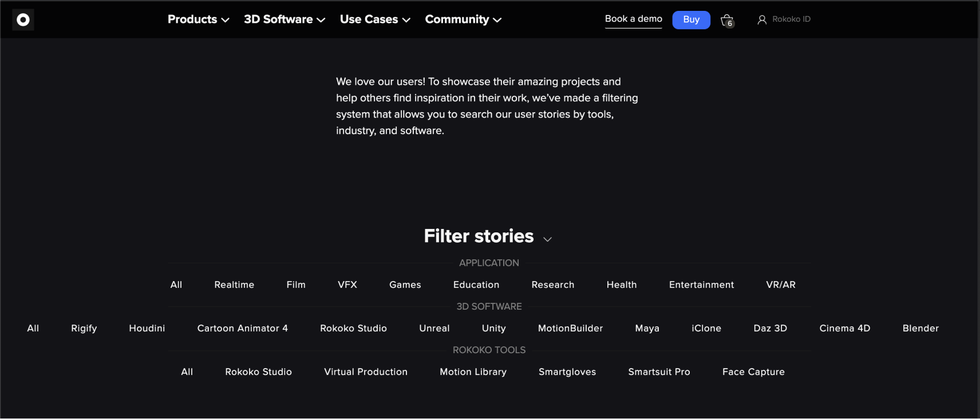This screenshot has height=419, width=980.
Task: Choose Rokoko Studio under 3D Software
Action: click(x=354, y=329)
